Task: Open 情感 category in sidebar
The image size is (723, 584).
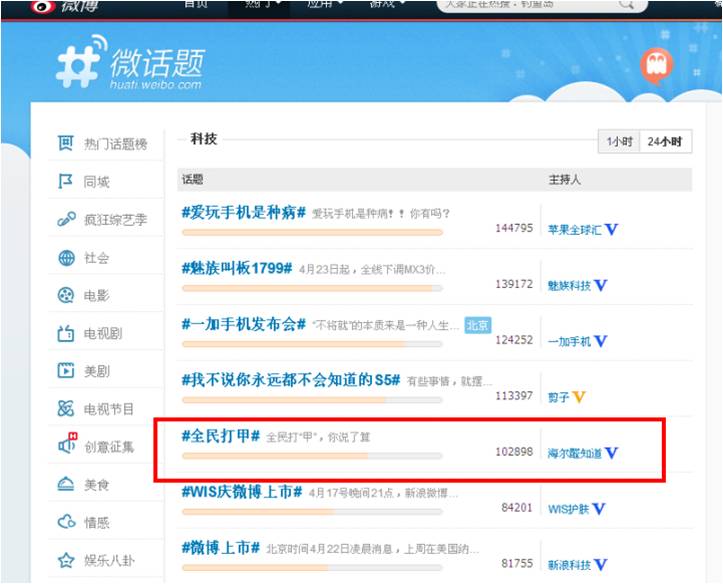Action: tap(96, 522)
